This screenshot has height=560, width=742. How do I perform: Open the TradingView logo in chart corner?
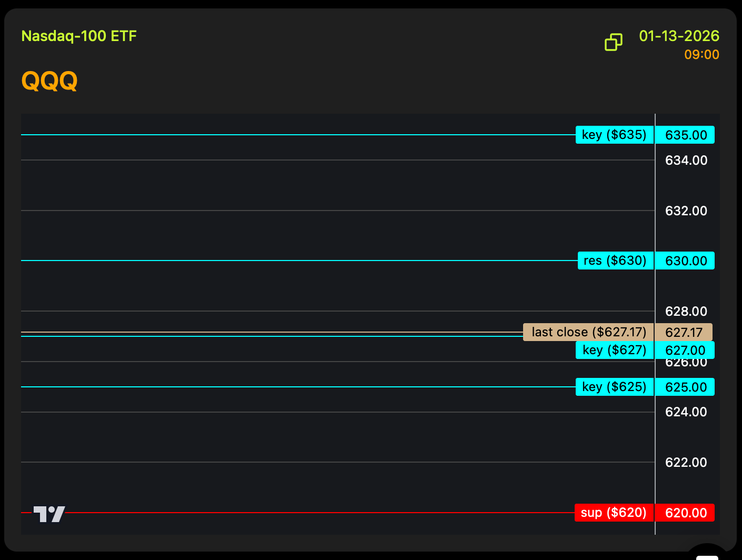[49, 514]
